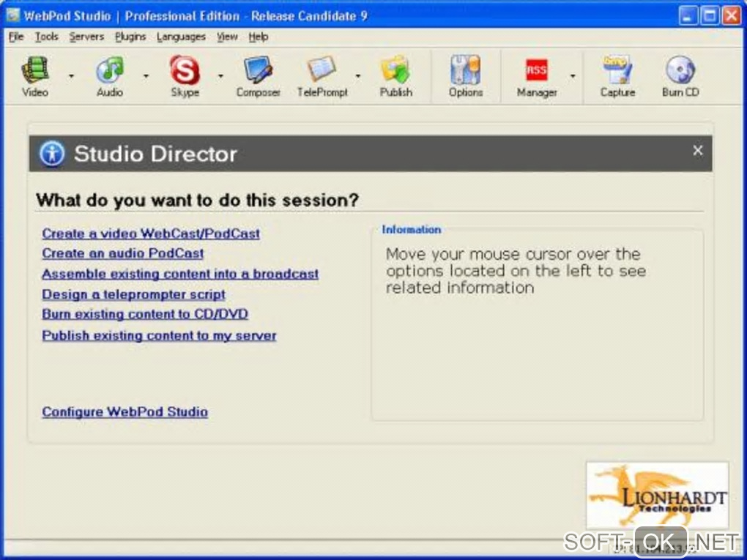Expand the TelePrompt dropdown arrow
The width and height of the screenshot is (747, 560).
(x=358, y=76)
